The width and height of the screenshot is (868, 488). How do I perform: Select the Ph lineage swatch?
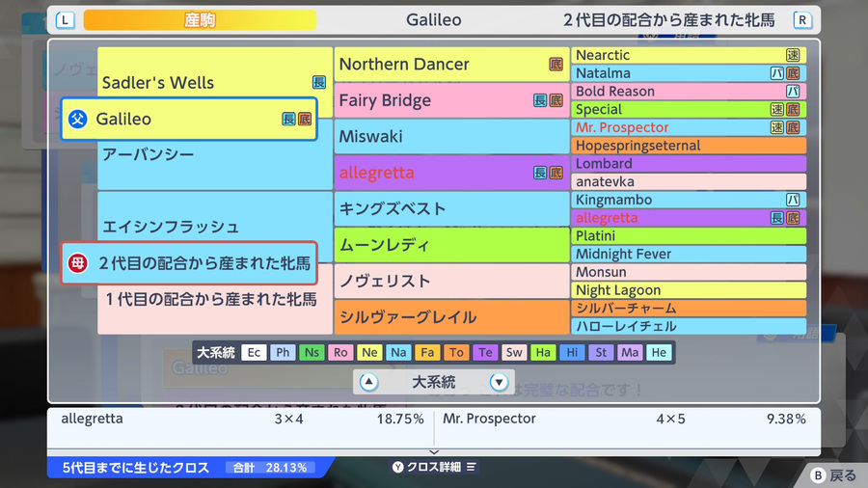point(283,352)
